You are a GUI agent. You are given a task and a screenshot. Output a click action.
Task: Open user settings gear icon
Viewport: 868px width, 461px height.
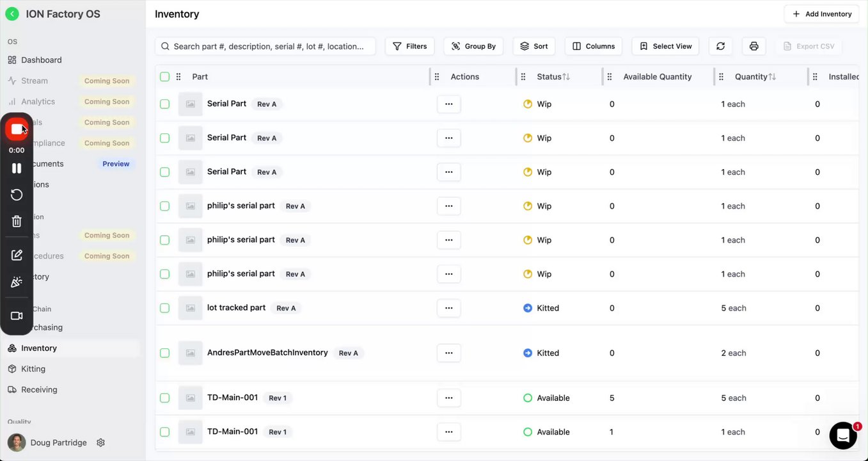(x=100, y=442)
